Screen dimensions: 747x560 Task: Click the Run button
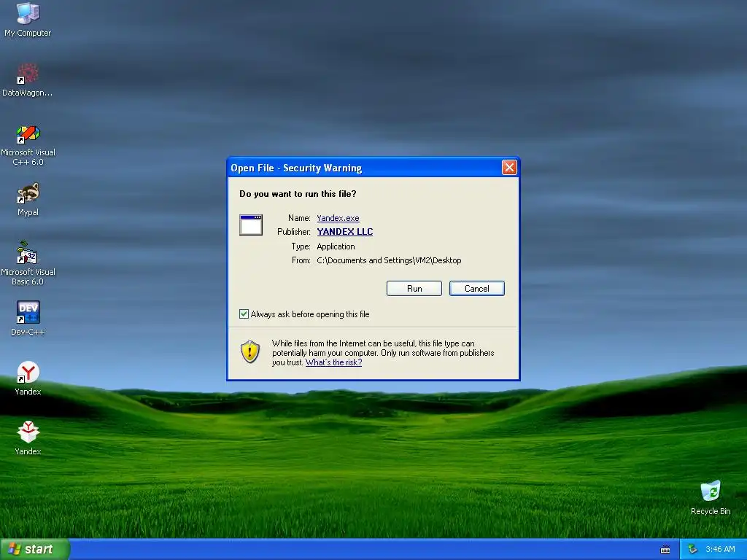click(414, 289)
